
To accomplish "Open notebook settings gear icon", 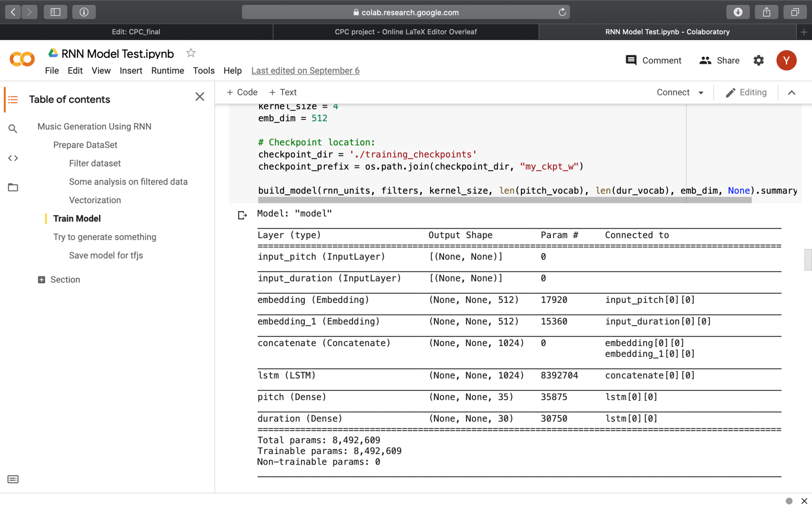I will point(758,60).
